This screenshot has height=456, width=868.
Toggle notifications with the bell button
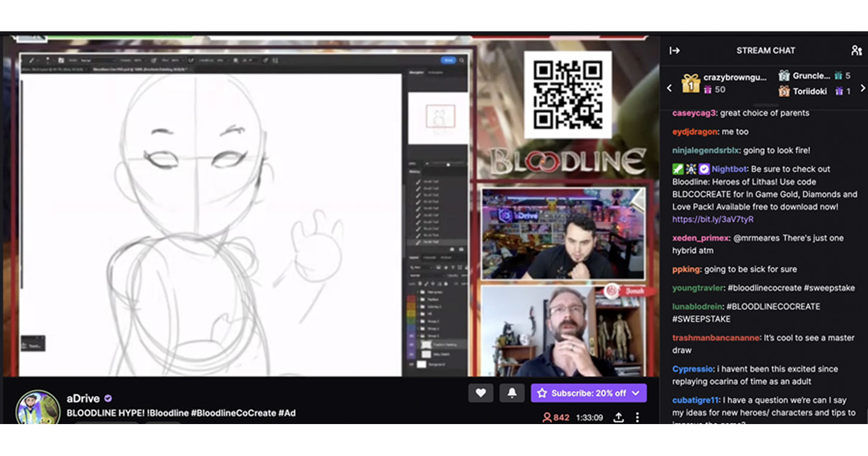coord(512,393)
